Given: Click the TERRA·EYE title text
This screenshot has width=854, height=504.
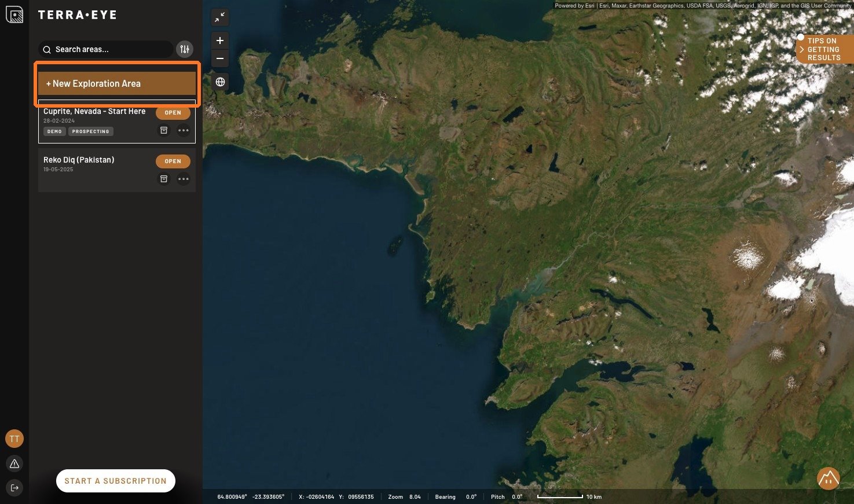Looking at the screenshot, I should point(78,15).
